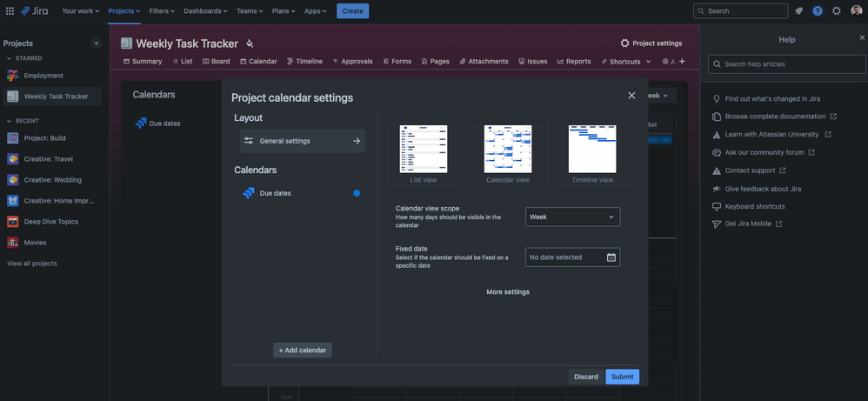Switch to the Summary tab
This screenshot has width=868, height=401.
point(143,62)
